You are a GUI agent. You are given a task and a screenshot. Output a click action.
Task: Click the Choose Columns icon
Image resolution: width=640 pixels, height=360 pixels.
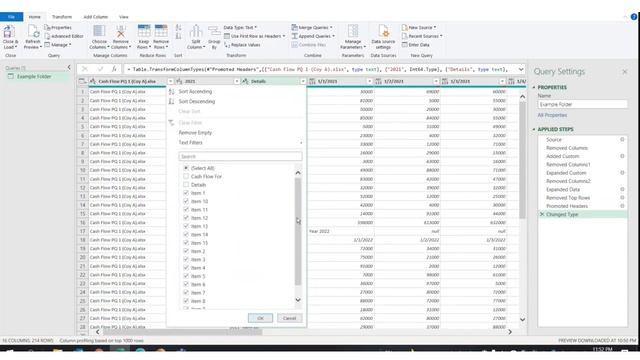pos(99,31)
